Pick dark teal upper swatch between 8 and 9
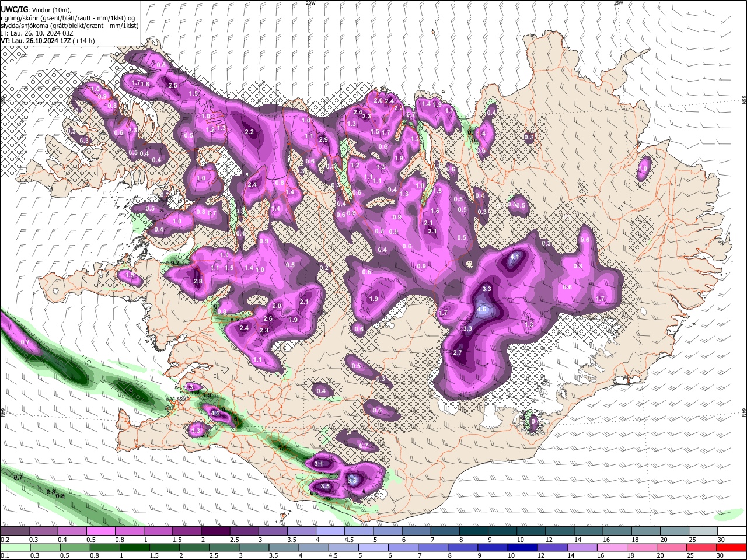This screenshot has width=747, height=560. click(473, 531)
